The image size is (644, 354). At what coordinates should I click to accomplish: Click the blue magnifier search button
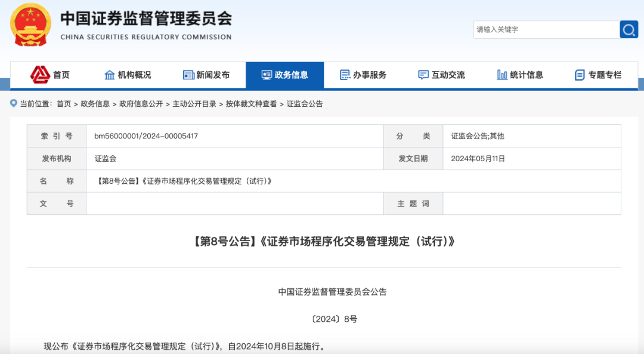coord(629,30)
